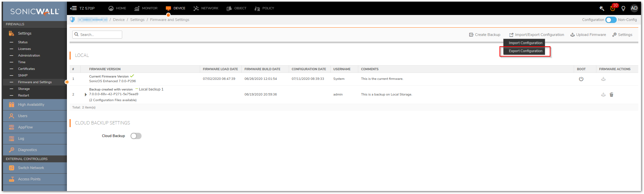Switch the Configuration/Non-Config mode toggle
The image size is (644, 194).
[611, 20]
